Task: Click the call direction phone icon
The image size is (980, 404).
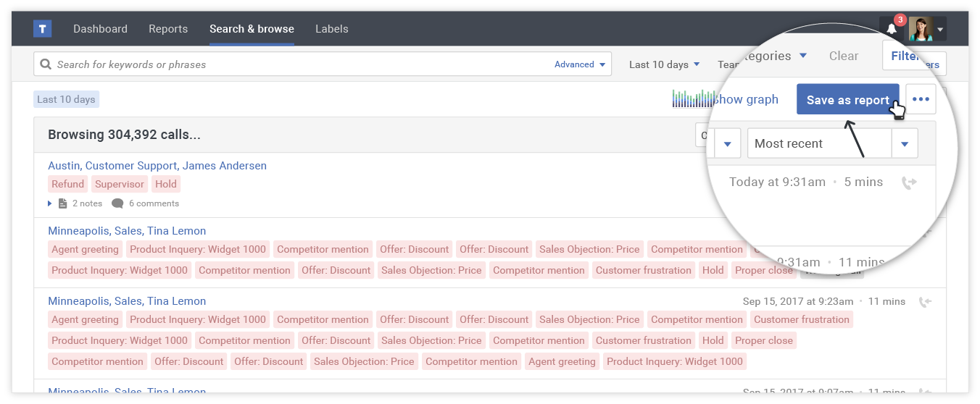Action: point(908,182)
